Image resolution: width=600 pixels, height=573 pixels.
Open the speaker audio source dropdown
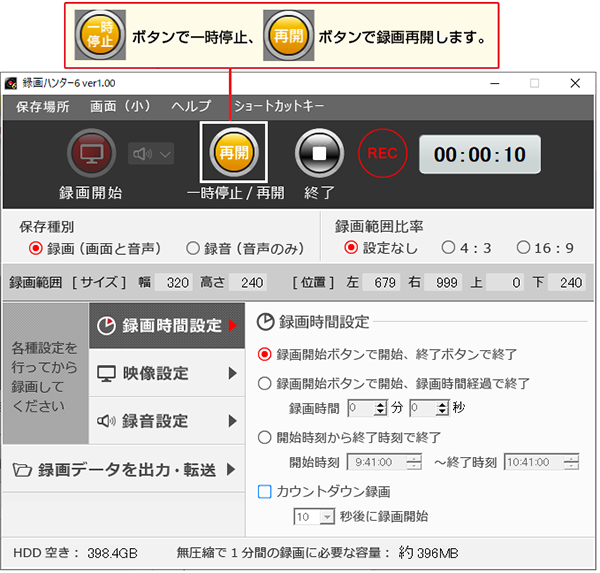pos(151,154)
